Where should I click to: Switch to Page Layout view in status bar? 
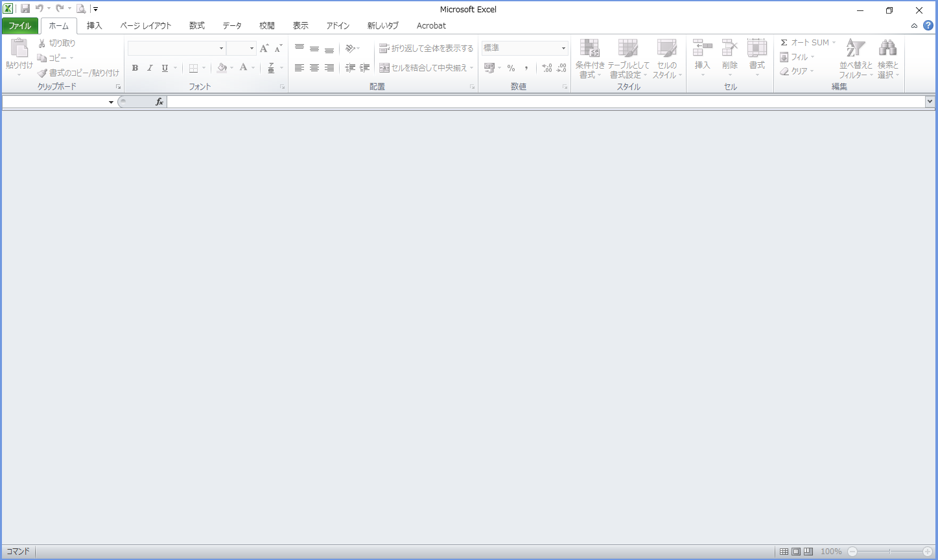(x=796, y=552)
